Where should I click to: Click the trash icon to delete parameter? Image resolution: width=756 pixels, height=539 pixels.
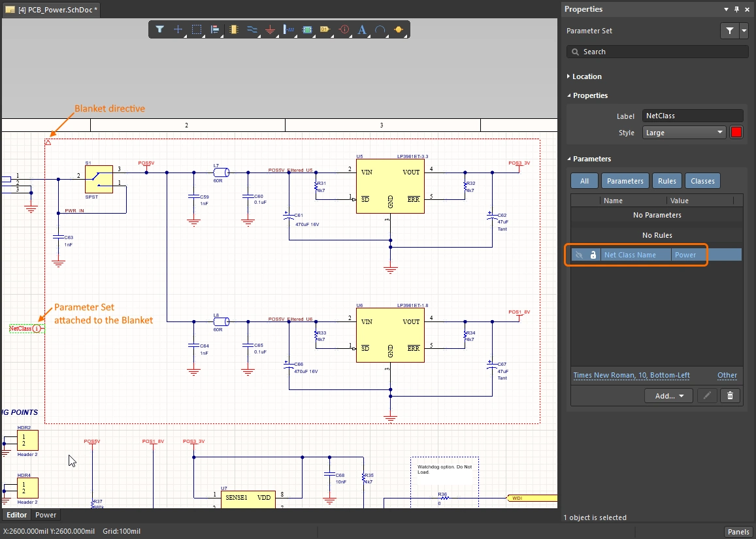(x=731, y=395)
